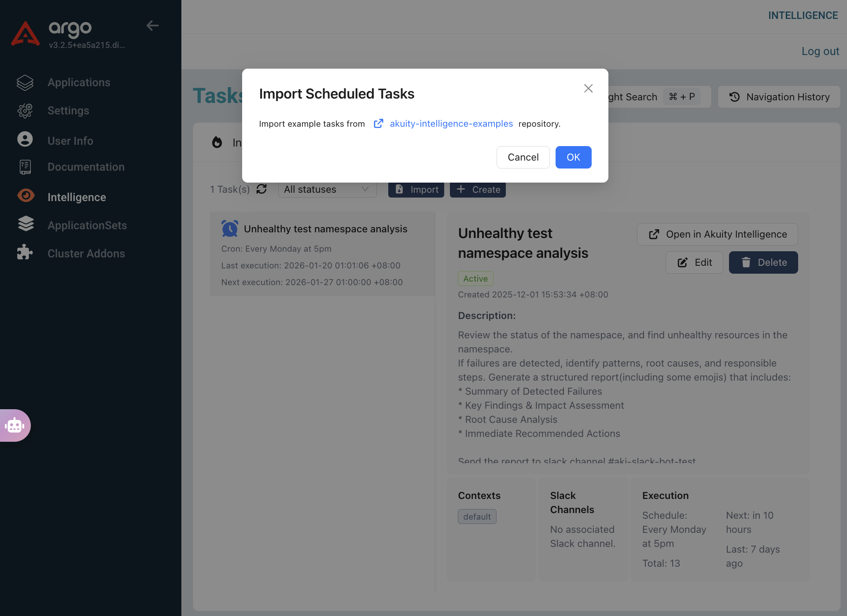This screenshot has height=616, width=847.
Task: Click the User Info avatar icon
Action: click(25, 139)
